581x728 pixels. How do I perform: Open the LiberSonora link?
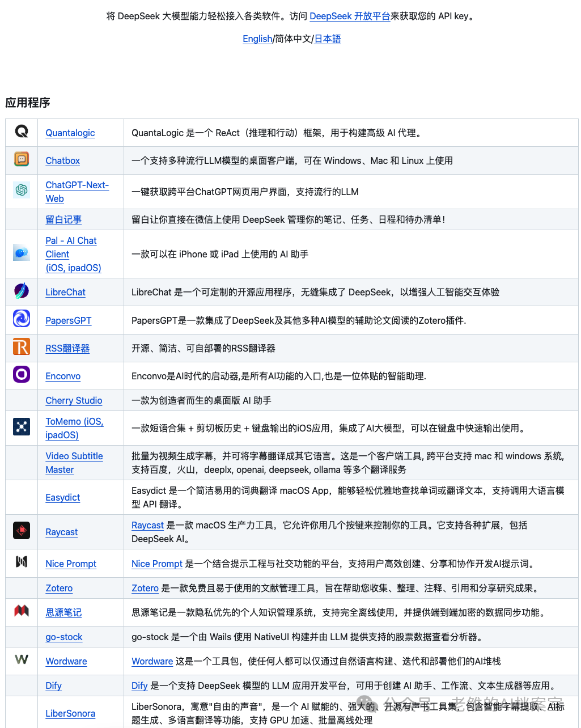[70, 713]
